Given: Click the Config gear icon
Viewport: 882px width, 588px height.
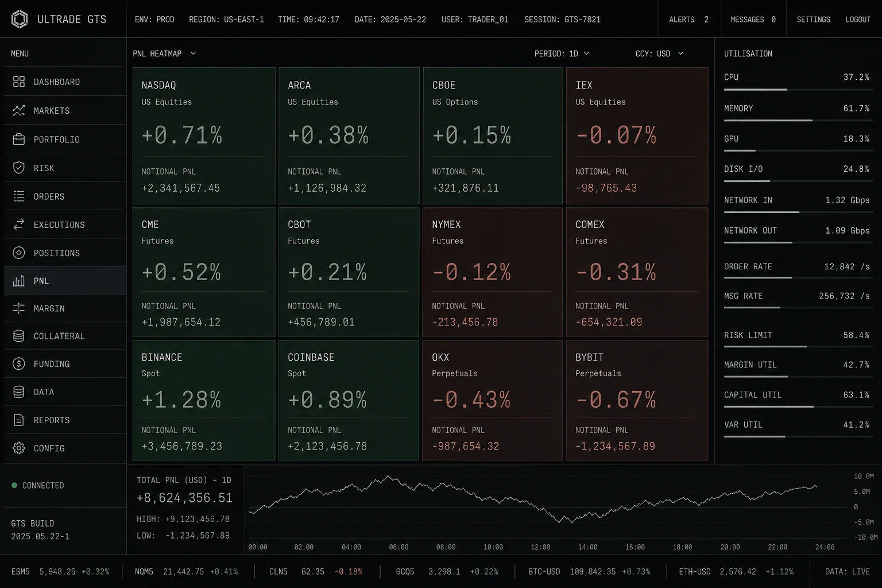Looking at the screenshot, I should [x=19, y=448].
